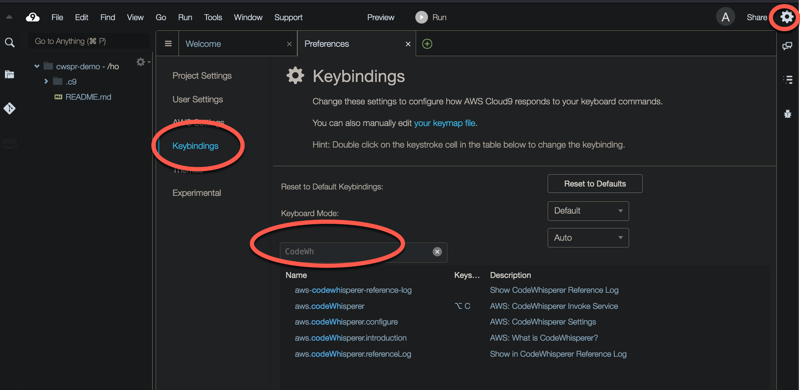The height and width of the screenshot is (390, 800).
Task: Open the Preferences gear icon at top right
Action: 787,17
